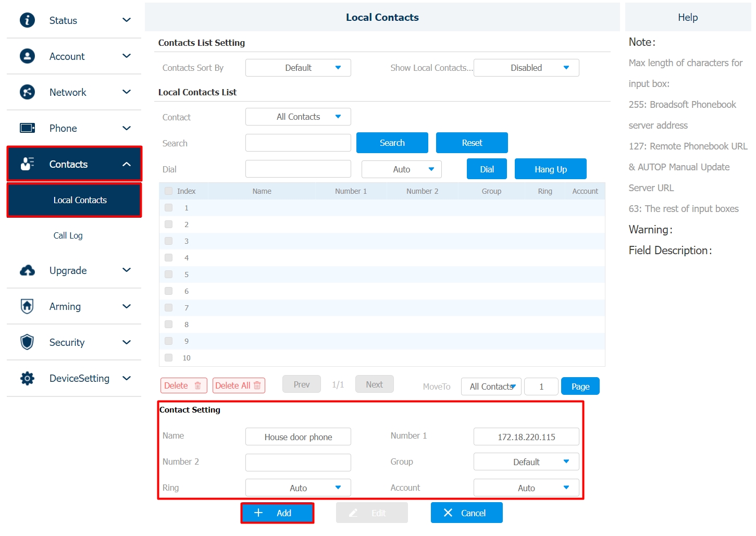Screen dimensions: 756x536
Task: Click the page number input field
Action: (x=541, y=387)
